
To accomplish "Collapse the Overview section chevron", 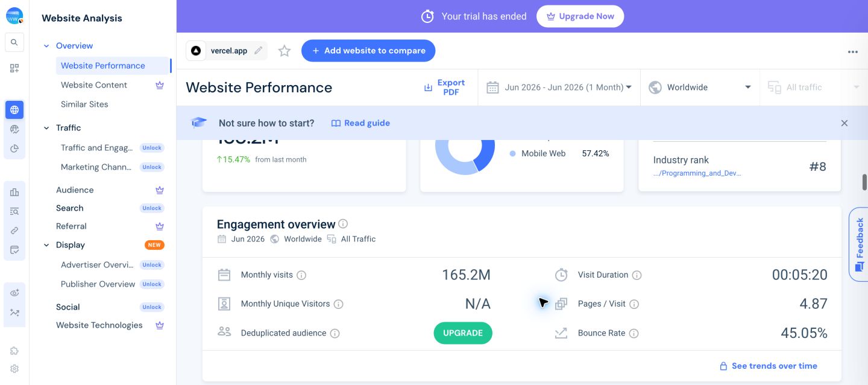I will click(x=46, y=46).
